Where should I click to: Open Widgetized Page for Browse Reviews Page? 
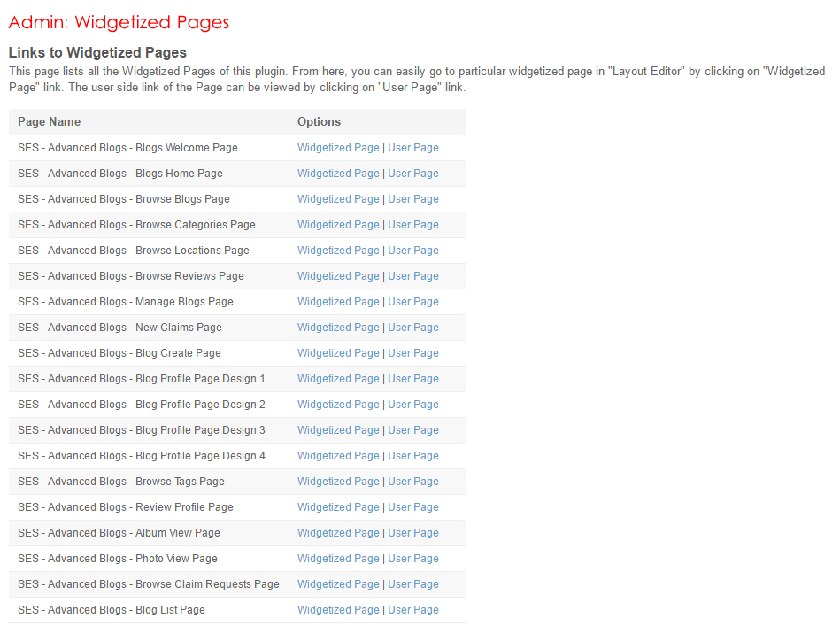[338, 276]
